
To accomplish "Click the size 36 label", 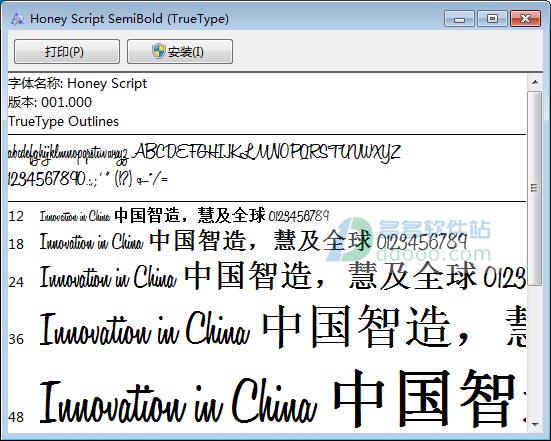I will [x=16, y=339].
